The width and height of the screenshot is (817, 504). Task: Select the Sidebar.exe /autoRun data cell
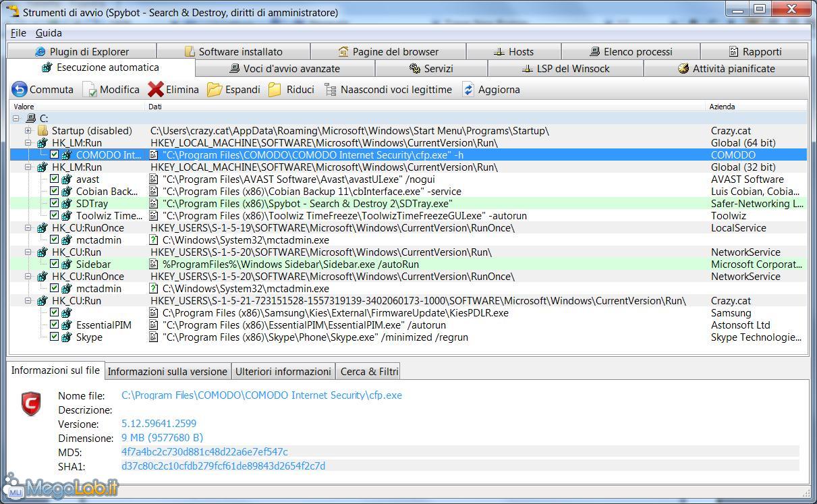tap(291, 264)
